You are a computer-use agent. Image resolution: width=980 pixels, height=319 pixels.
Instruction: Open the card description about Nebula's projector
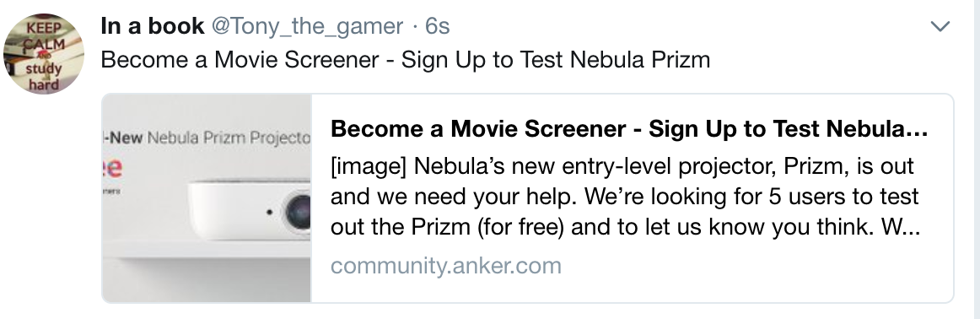click(625, 197)
